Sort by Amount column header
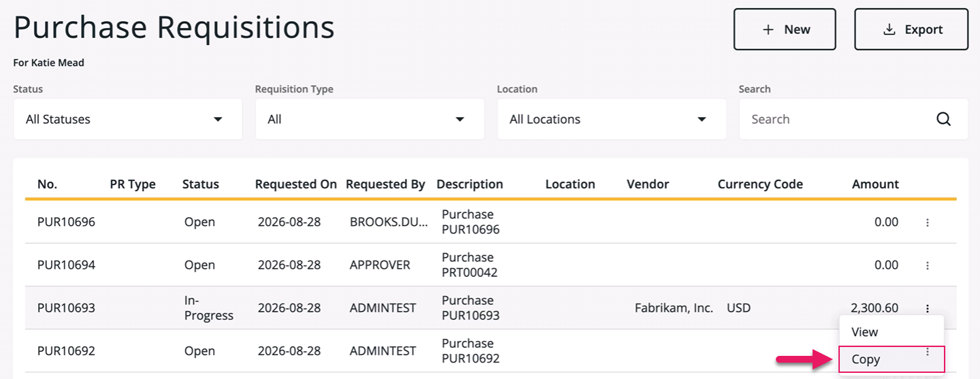 click(x=875, y=184)
